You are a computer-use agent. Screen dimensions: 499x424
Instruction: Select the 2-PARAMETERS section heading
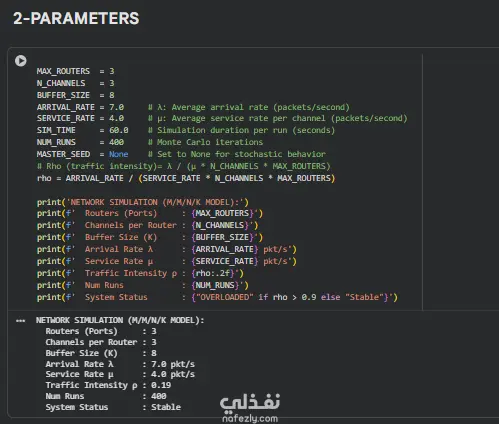click(x=76, y=18)
